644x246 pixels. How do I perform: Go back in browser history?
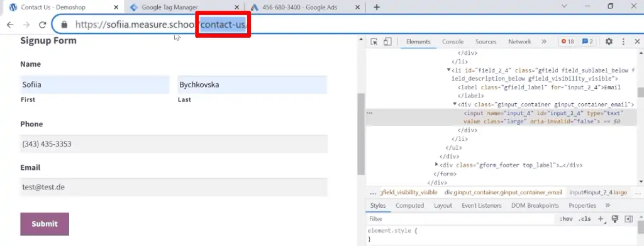click(10, 25)
